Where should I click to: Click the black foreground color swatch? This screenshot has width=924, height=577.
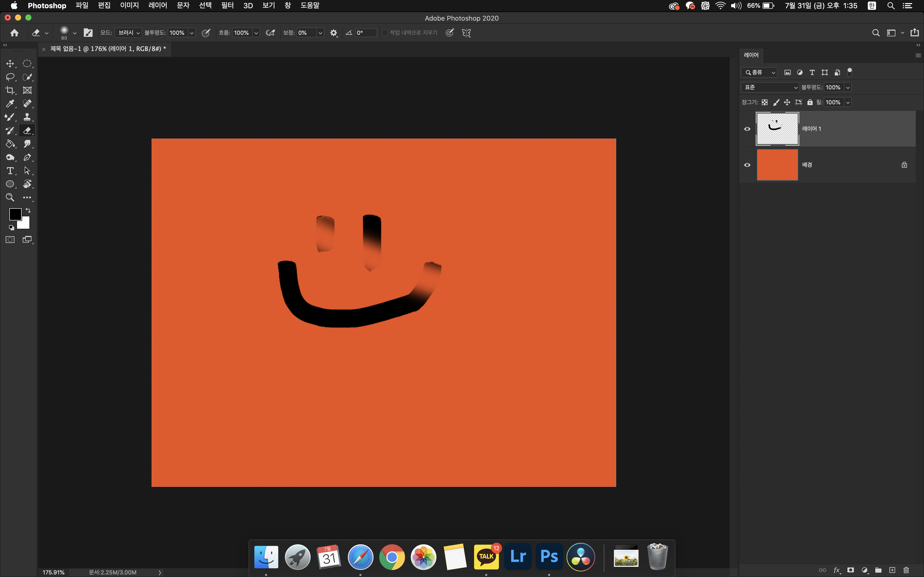(x=15, y=214)
